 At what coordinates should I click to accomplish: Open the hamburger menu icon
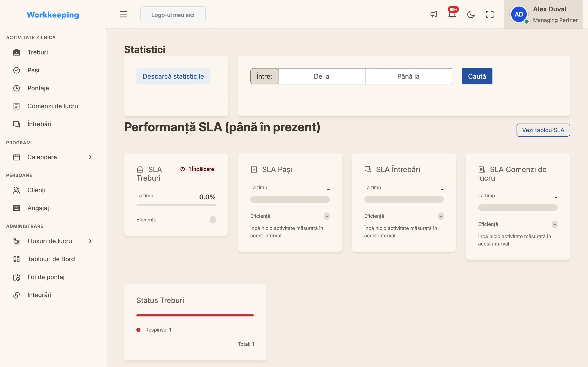tap(123, 14)
